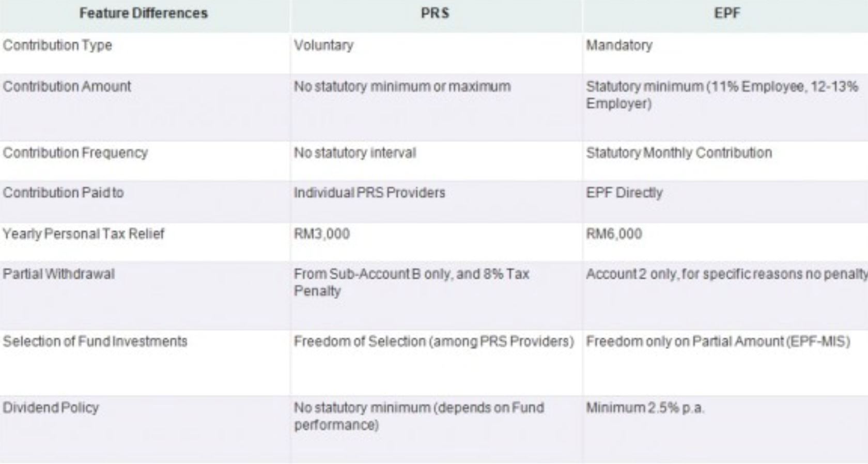Screen dimensions: 868x464
Task: Click the RM6,000 value
Action: pyautogui.click(x=614, y=234)
